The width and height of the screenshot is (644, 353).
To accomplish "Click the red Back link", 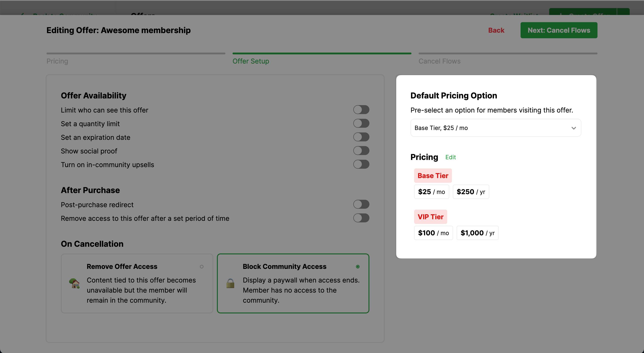I will (x=496, y=30).
